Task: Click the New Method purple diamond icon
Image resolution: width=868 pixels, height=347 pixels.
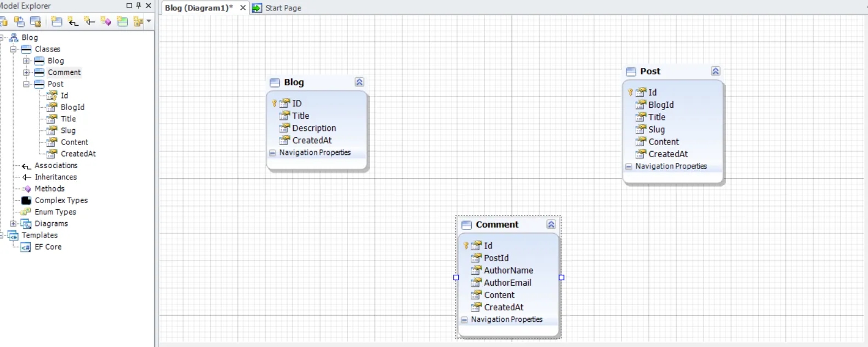Action: (x=106, y=21)
